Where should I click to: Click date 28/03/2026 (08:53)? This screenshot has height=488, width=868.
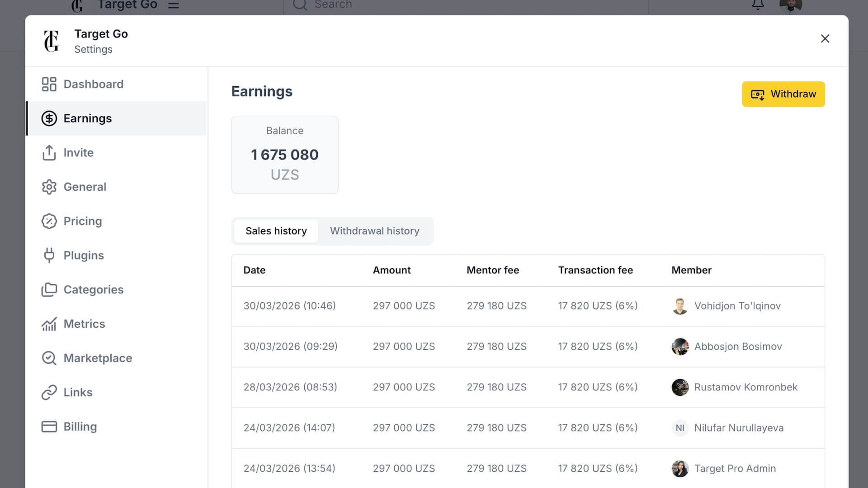[290, 387]
